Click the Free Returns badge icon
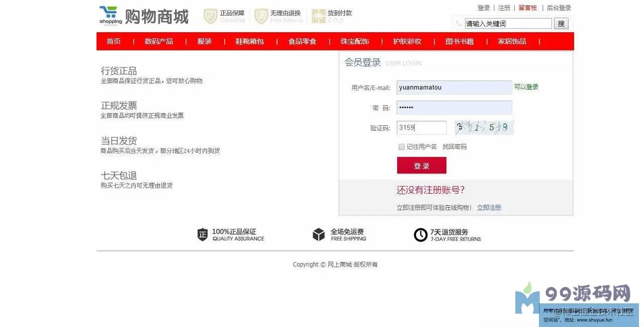Screen dimensions: 644x327 coord(261,16)
